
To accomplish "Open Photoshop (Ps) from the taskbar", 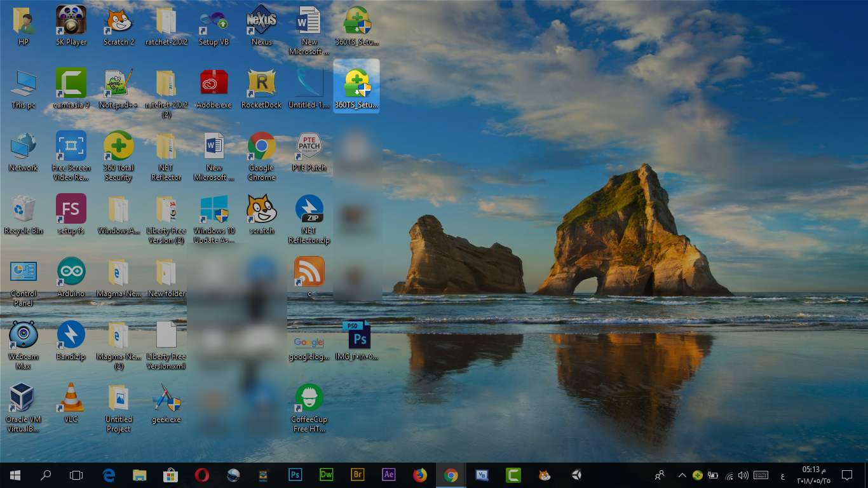I will 295,475.
